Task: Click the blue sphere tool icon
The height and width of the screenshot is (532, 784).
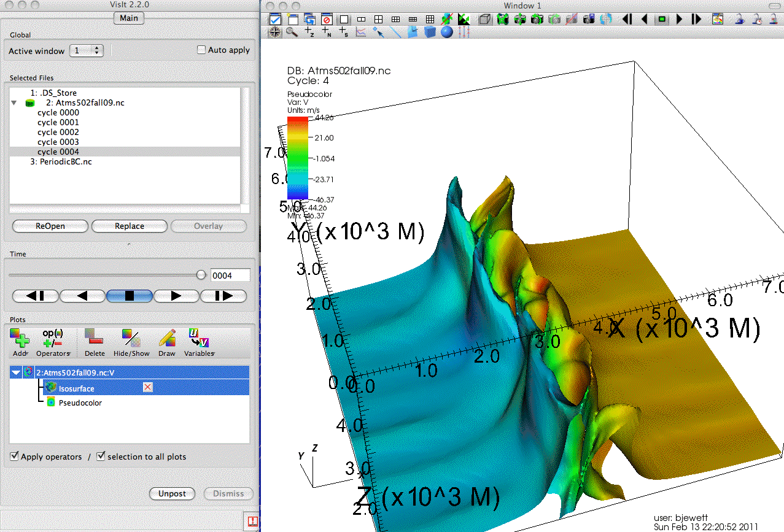Action: coord(447,32)
